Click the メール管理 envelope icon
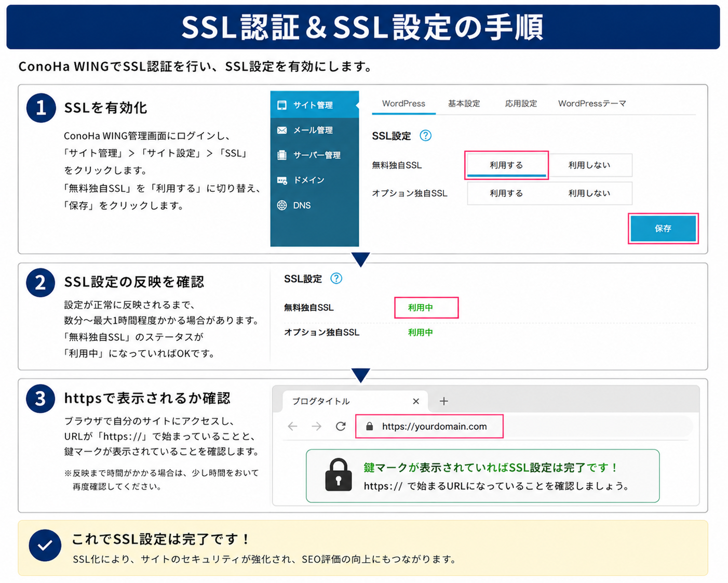Image resolution: width=728 pixels, height=583 pixels. click(282, 130)
